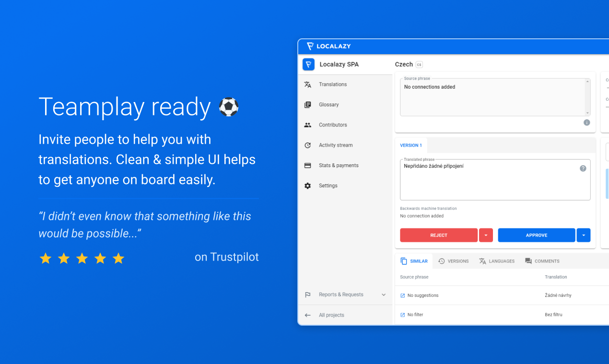The height and width of the screenshot is (364, 609).
Task: Click the Settings gear icon
Action: 308,185
